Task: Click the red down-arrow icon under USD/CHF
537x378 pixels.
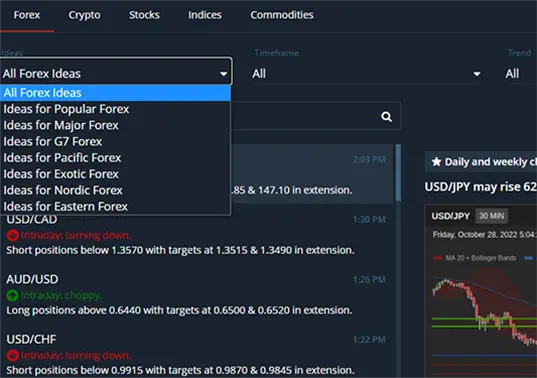Action: (13, 355)
